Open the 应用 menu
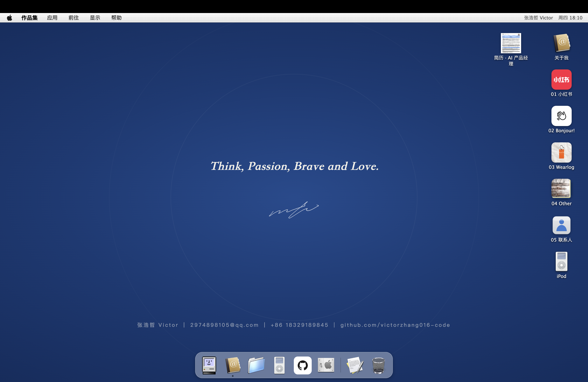Viewport: 588px width, 382px height. tap(52, 18)
